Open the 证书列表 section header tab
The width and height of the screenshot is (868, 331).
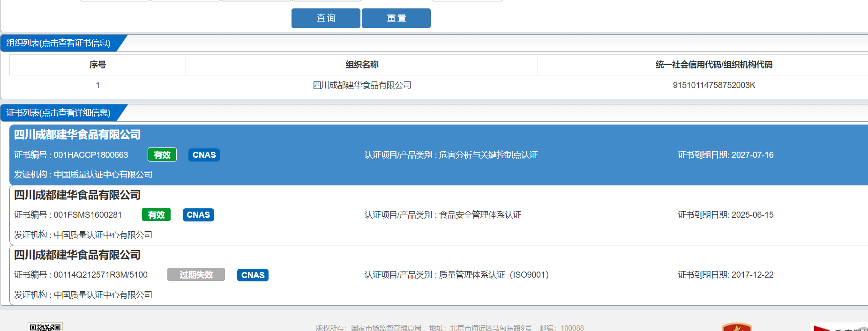(x=59, y=113)
